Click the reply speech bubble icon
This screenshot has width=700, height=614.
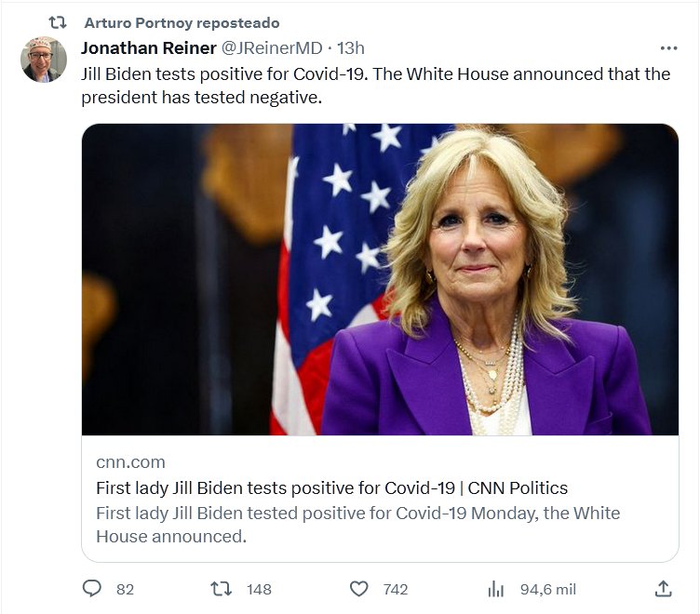(92, 588)
